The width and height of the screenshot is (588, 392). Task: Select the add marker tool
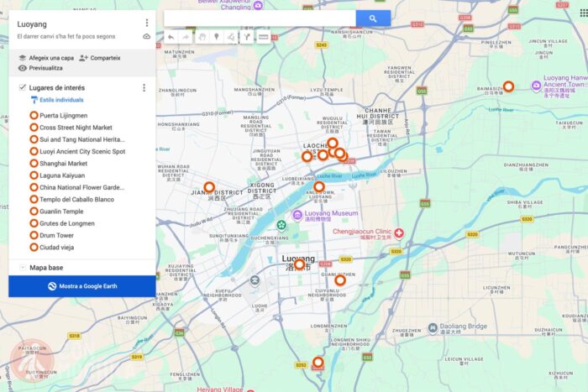point(217,37)
